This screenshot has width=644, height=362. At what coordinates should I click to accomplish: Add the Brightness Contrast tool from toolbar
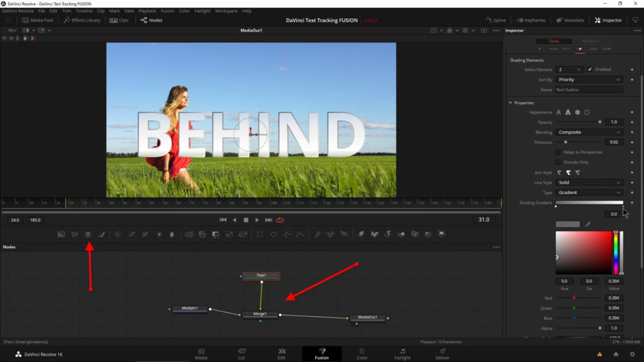(159, 234)
